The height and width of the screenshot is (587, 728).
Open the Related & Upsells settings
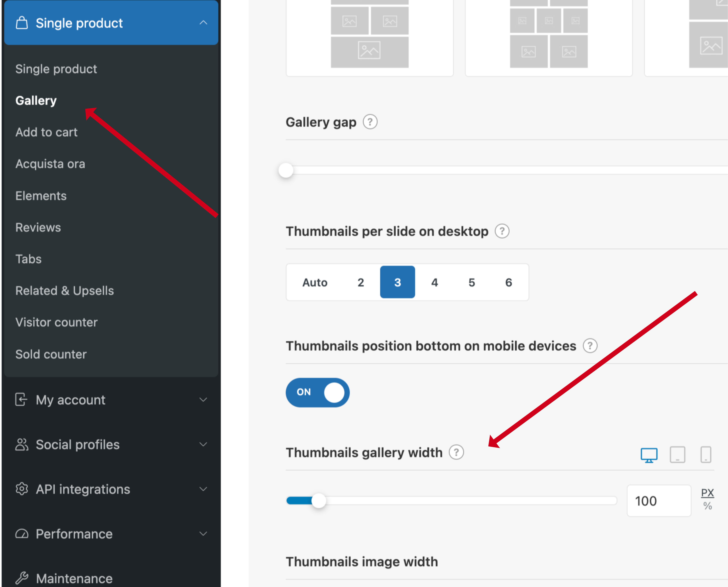coord(65,290)
